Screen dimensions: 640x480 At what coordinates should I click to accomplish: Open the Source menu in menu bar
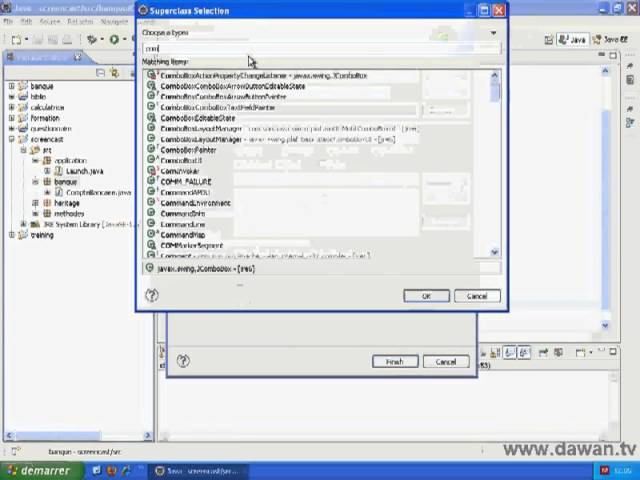pos(49,21)
